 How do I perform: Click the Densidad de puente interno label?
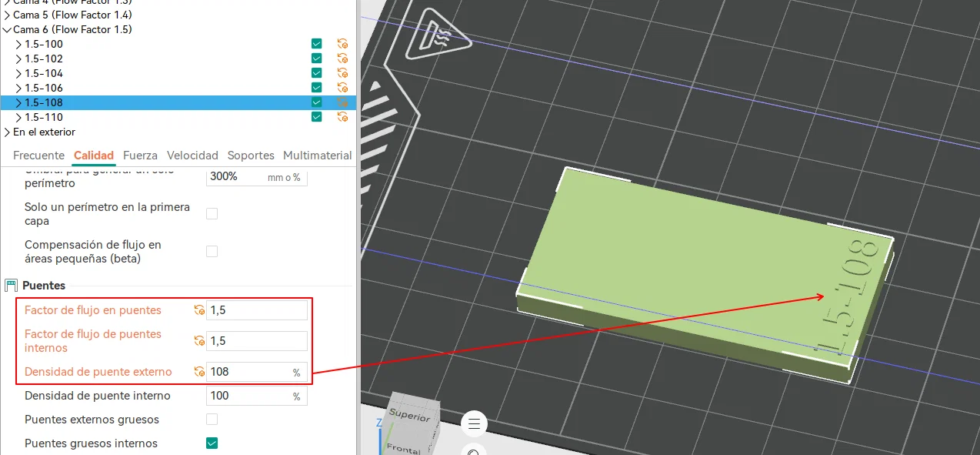coord(98,396)
